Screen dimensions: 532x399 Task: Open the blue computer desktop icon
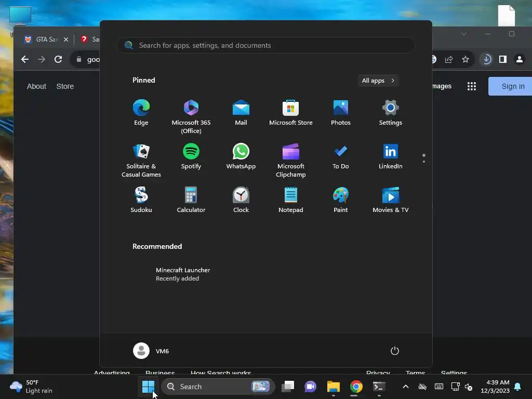point(20,16)
